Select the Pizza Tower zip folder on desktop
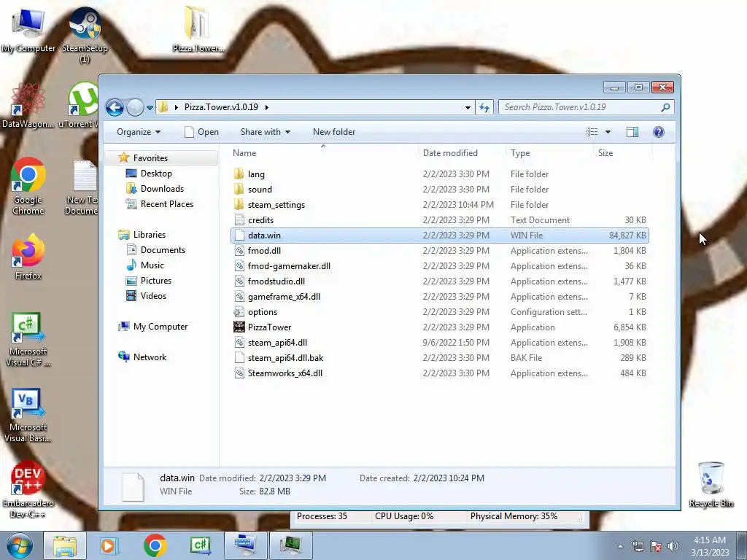Viewport: 747px width, 560px height. [198, 29]
